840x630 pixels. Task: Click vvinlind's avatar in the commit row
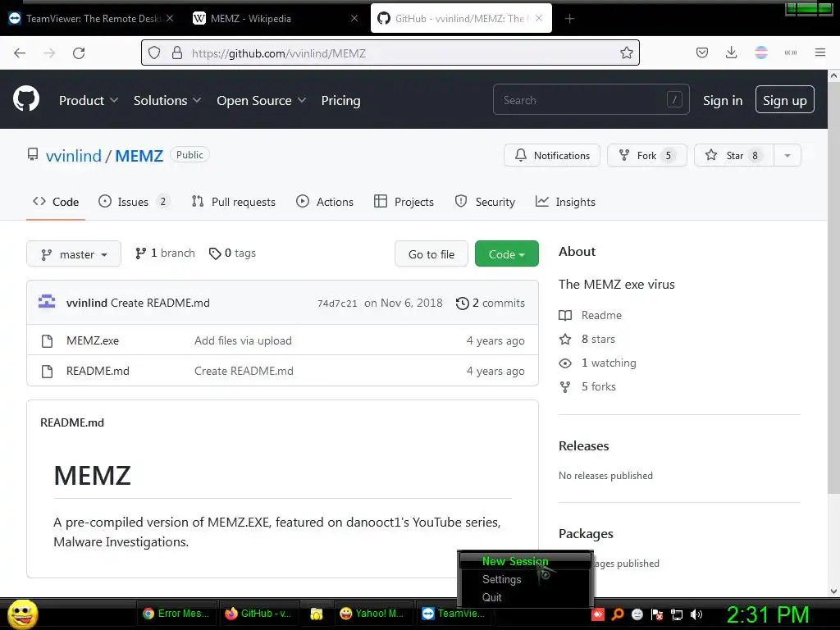pos(47,302)
